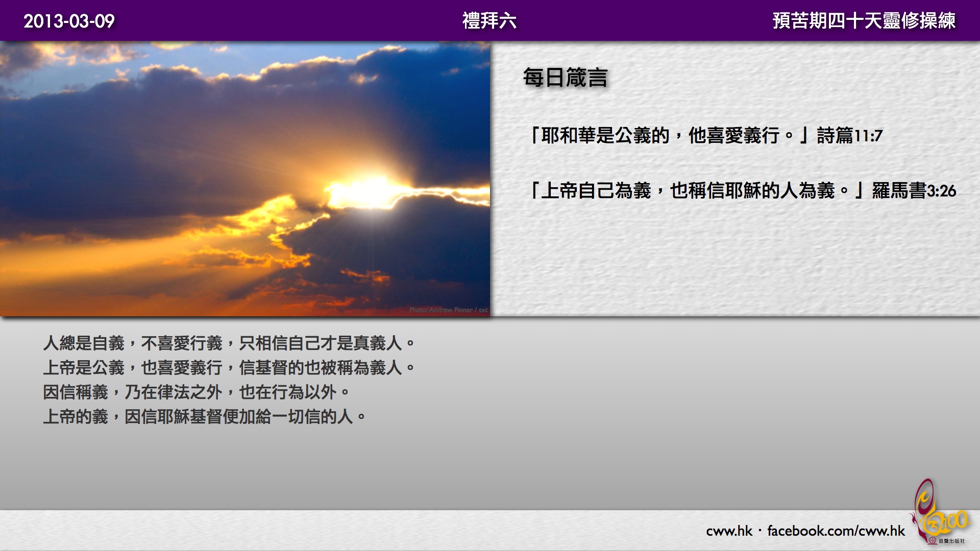Click the line starting 上帝的義

(x=204, y=416)
